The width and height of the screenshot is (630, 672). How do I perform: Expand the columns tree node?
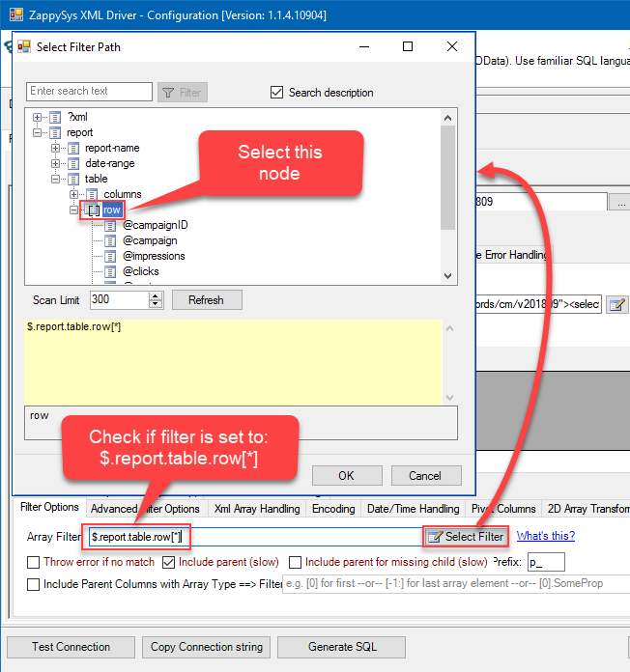tap(74, 194)
